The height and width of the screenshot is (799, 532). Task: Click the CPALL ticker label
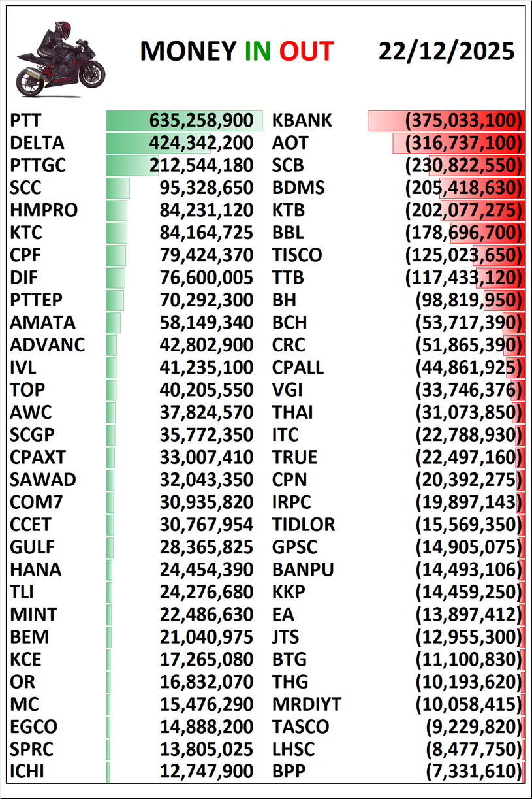(x=298, y=367)
